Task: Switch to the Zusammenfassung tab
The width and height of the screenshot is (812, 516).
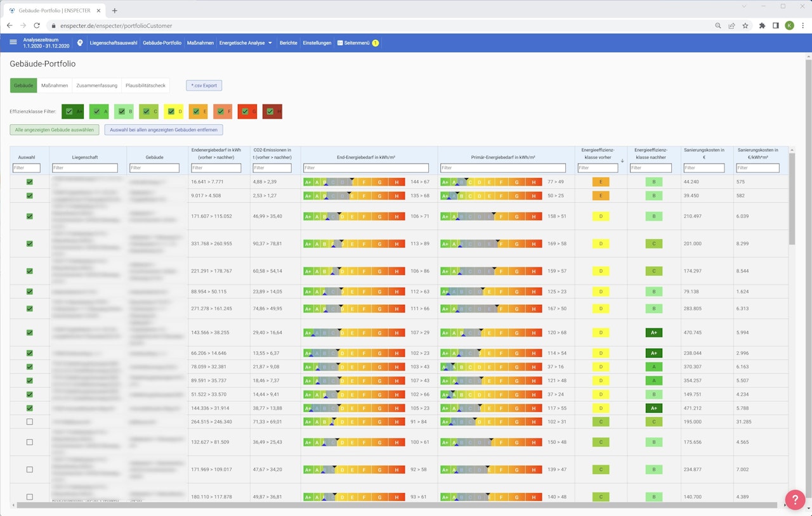Action: [96, 86]
